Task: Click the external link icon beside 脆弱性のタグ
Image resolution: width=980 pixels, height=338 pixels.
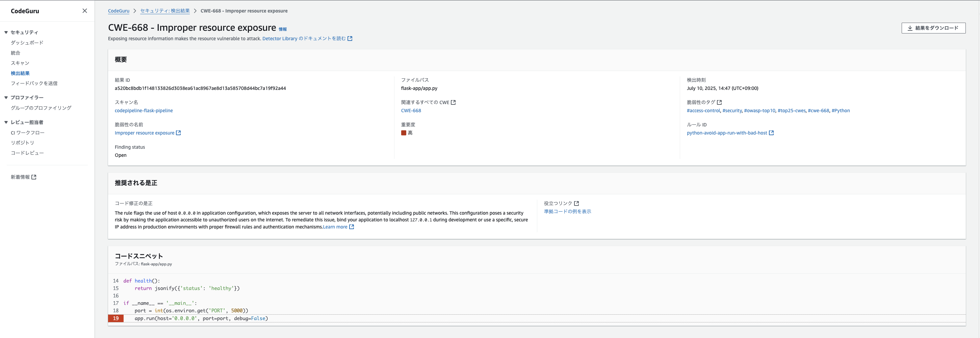Action: click(719, 102)
